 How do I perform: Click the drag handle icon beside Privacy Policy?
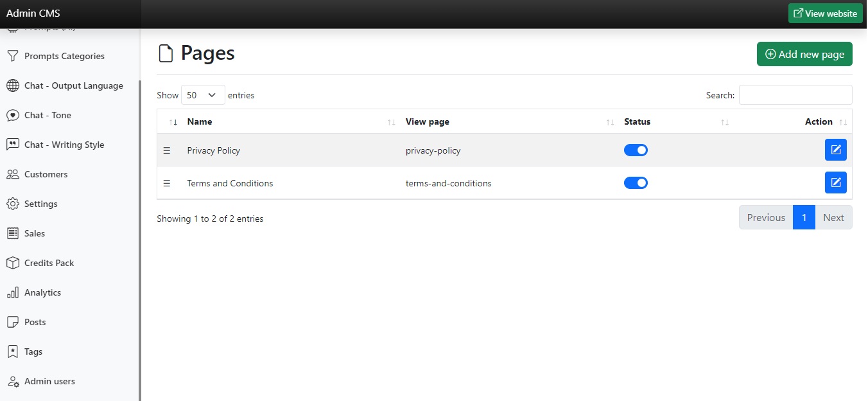167,150
